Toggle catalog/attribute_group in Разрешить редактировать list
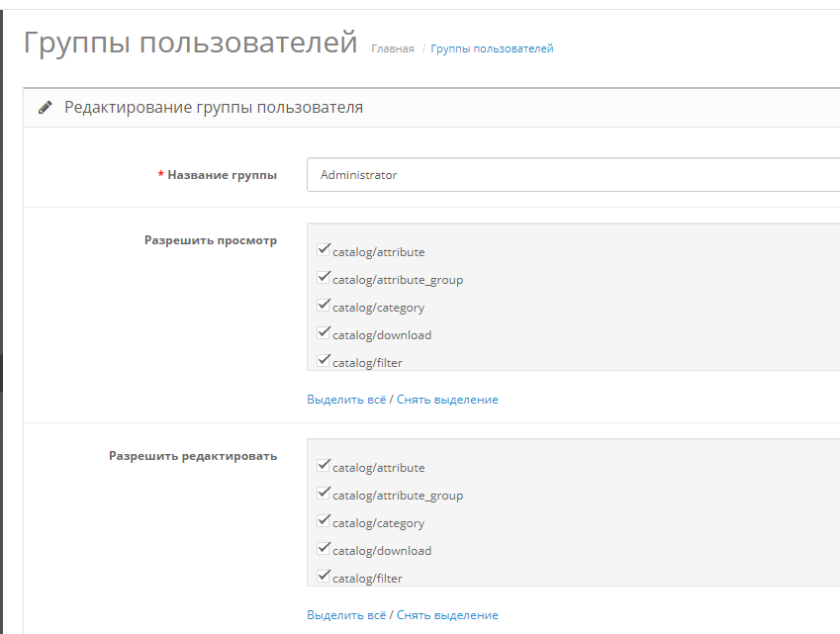 (x=324, y=494)
